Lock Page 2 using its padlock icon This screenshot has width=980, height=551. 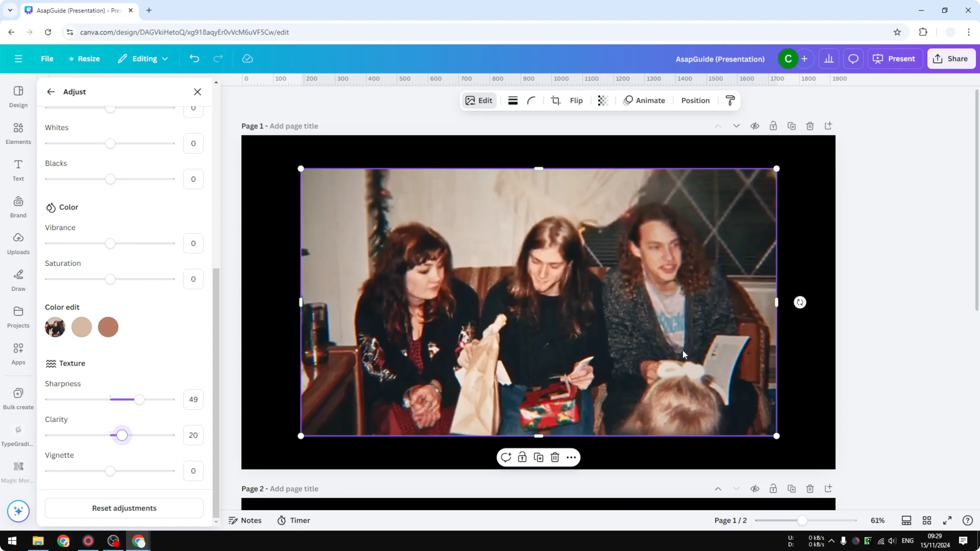click(x=773, y=489)
